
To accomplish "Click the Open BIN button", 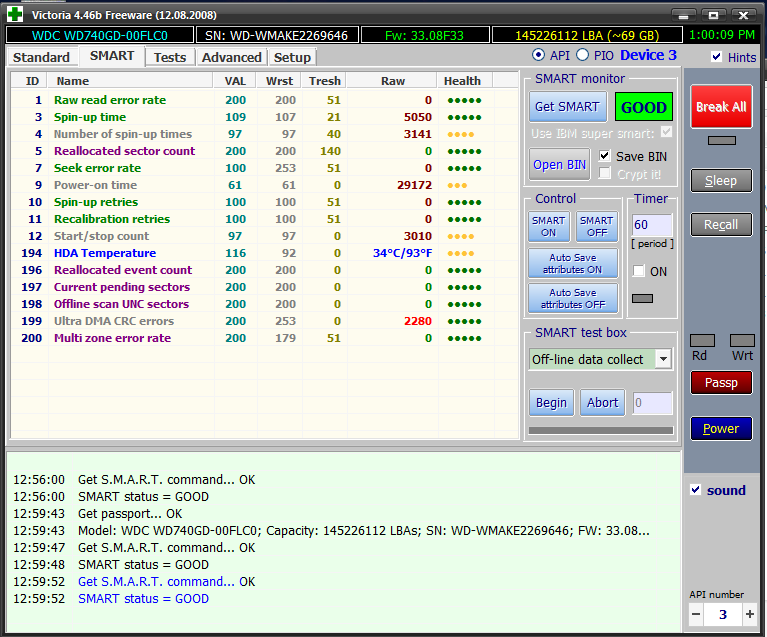I will tap(559, 165).
